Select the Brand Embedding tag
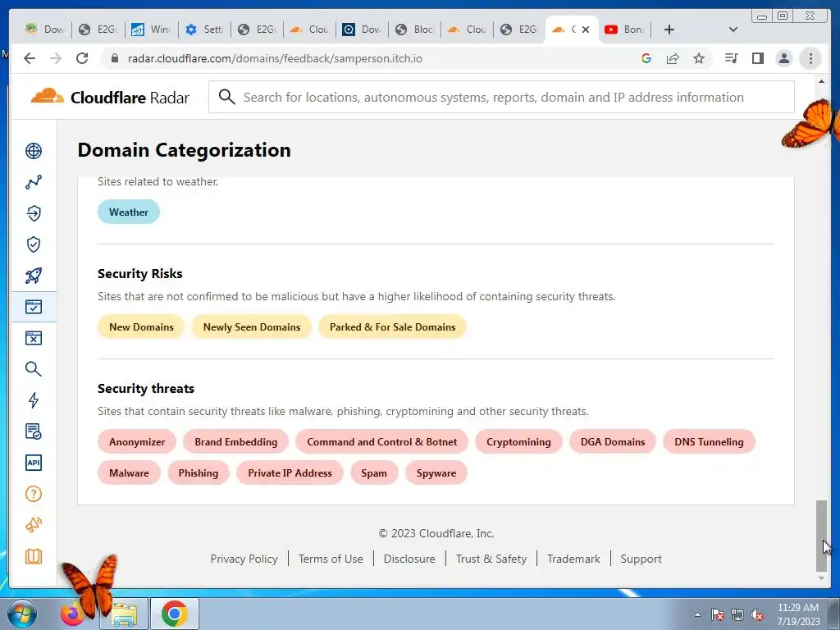 tap(235, 442)
